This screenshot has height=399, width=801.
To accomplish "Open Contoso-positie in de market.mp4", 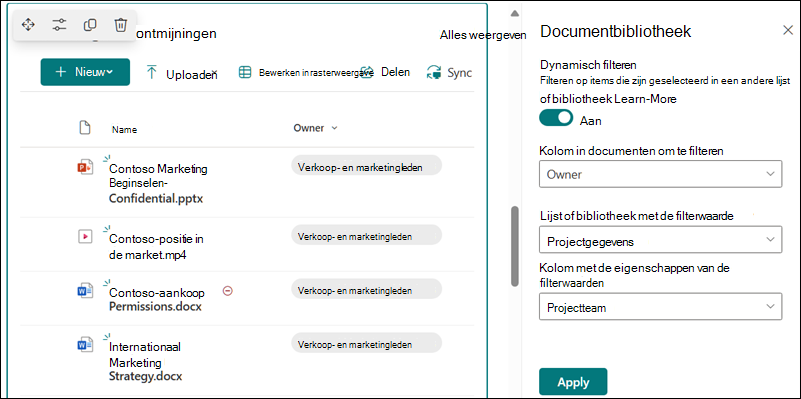I will pos(156,246).
